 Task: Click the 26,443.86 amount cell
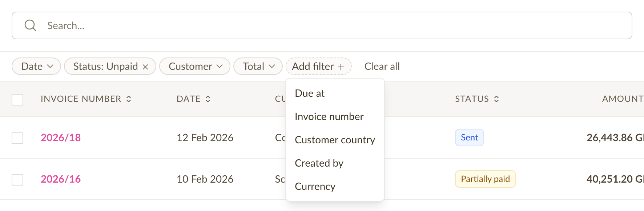tap(615, 138)
